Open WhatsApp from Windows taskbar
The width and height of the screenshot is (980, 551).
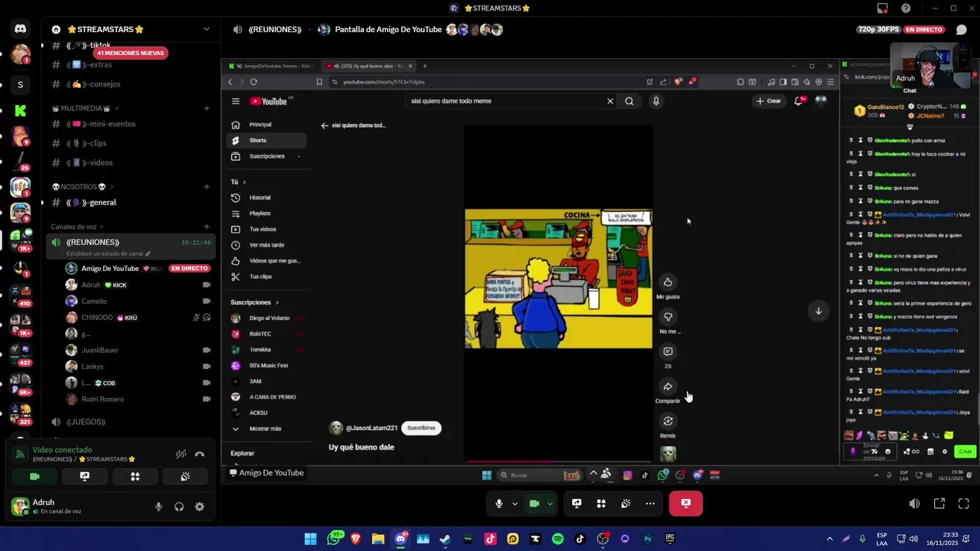pos(333,539)
